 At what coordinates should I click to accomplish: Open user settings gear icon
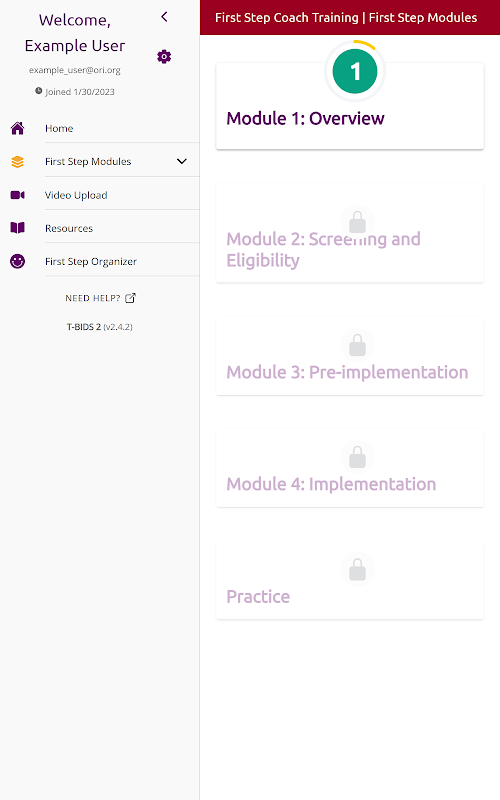pos(164,57)
